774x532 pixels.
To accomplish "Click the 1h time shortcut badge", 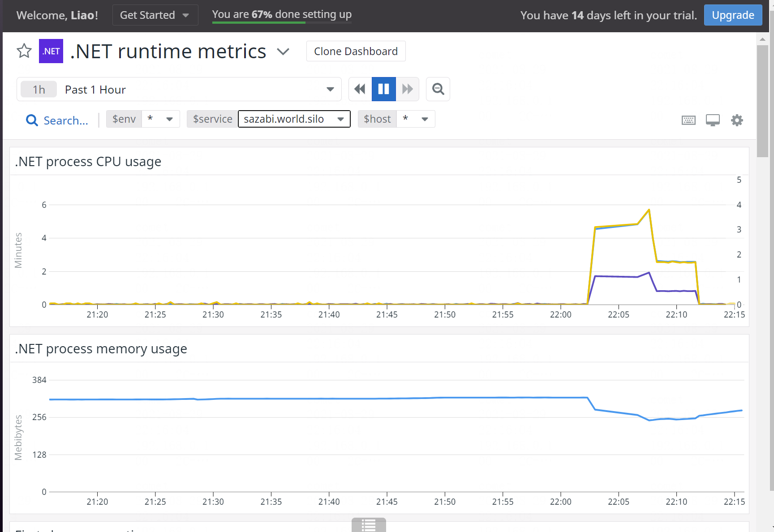I will click(39, 90).
